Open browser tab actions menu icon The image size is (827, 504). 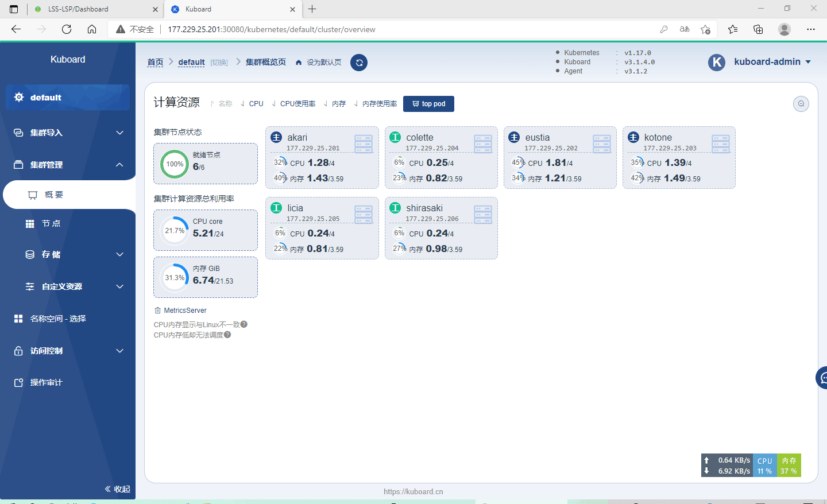point(14,9)
